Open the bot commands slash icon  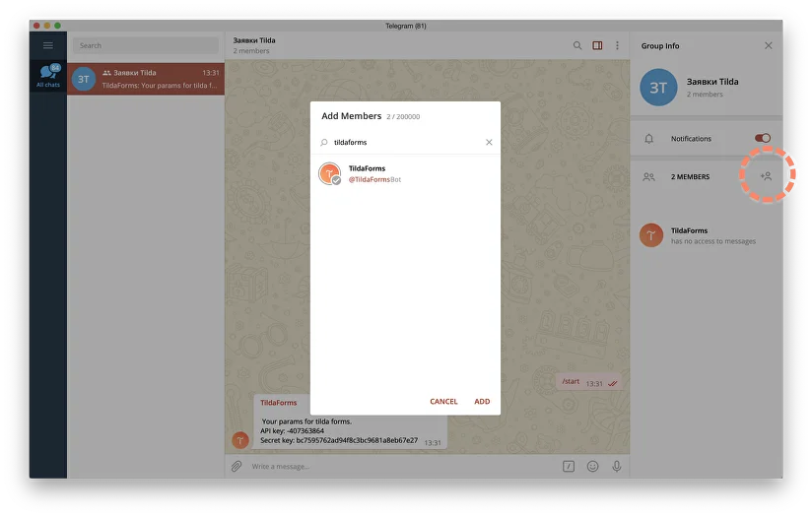point(569,466)
